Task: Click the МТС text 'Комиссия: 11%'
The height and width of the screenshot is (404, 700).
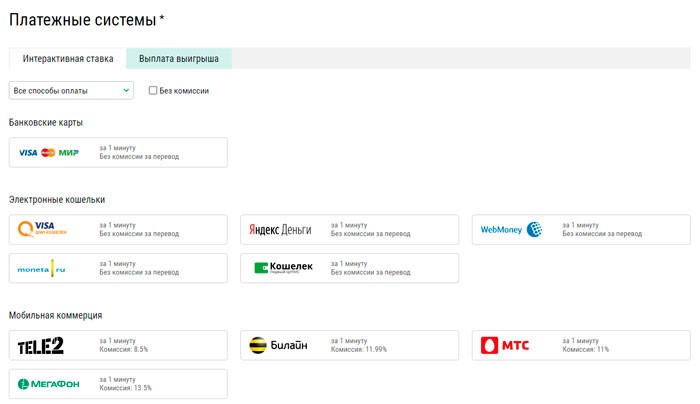Action: click(586, 349)
